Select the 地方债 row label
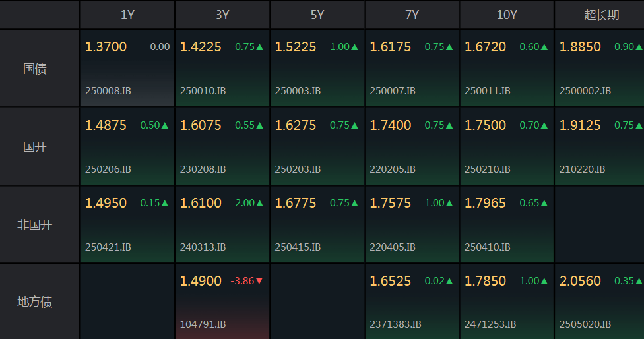644x339 pixels. coord(35,302)
